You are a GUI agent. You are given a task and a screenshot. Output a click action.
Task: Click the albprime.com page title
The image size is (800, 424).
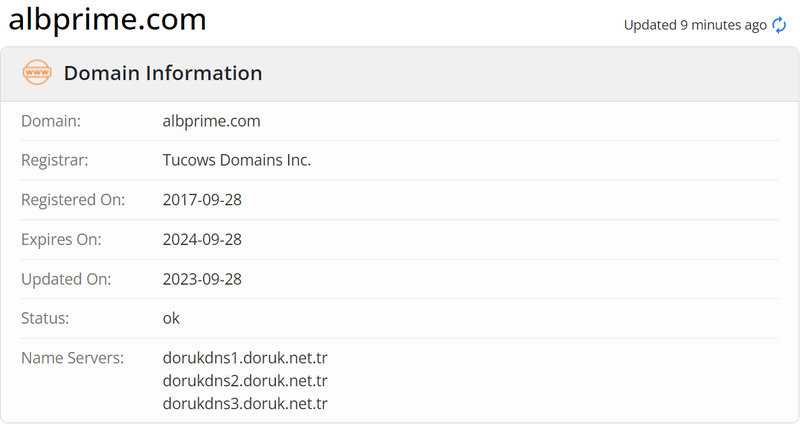107,19
